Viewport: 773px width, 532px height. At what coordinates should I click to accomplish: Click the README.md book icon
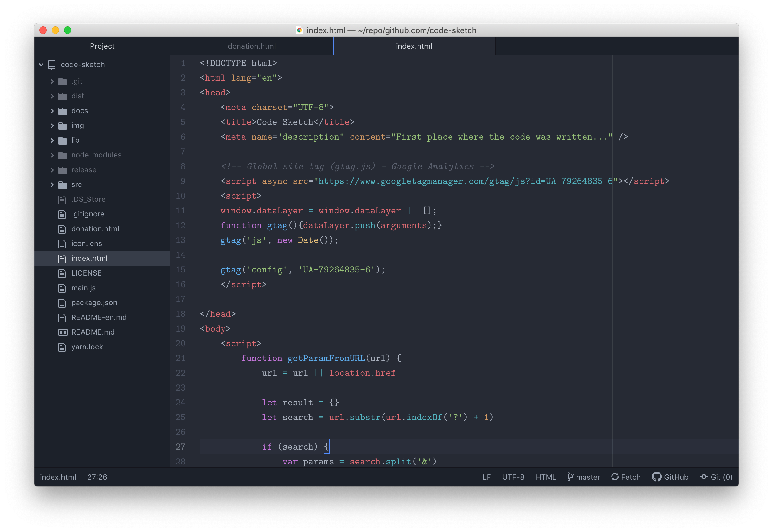pyautogui.click(x=63, y=332)
